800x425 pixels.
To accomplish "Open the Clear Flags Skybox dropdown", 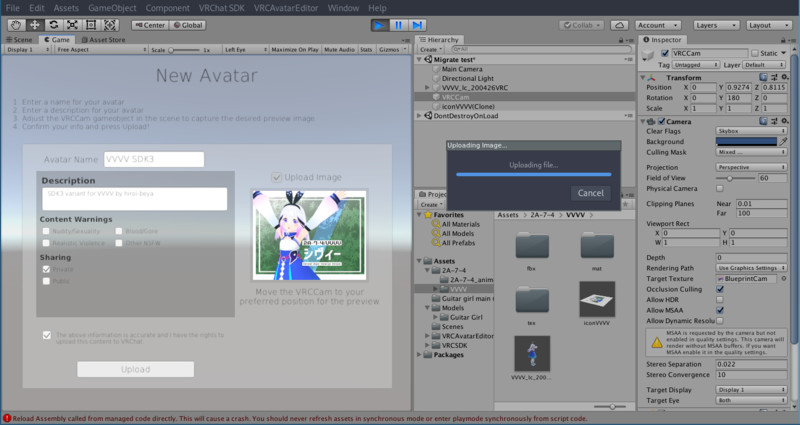I will (x=751, y=131).
